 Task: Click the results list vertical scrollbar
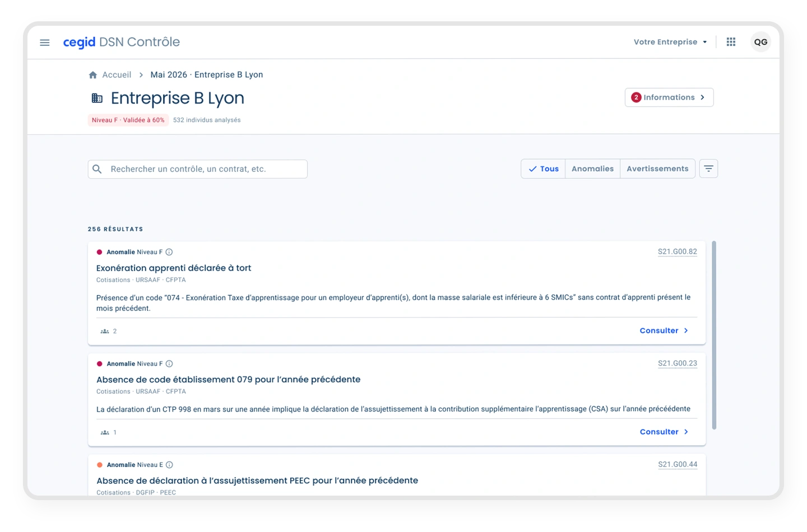click(714, 335)
